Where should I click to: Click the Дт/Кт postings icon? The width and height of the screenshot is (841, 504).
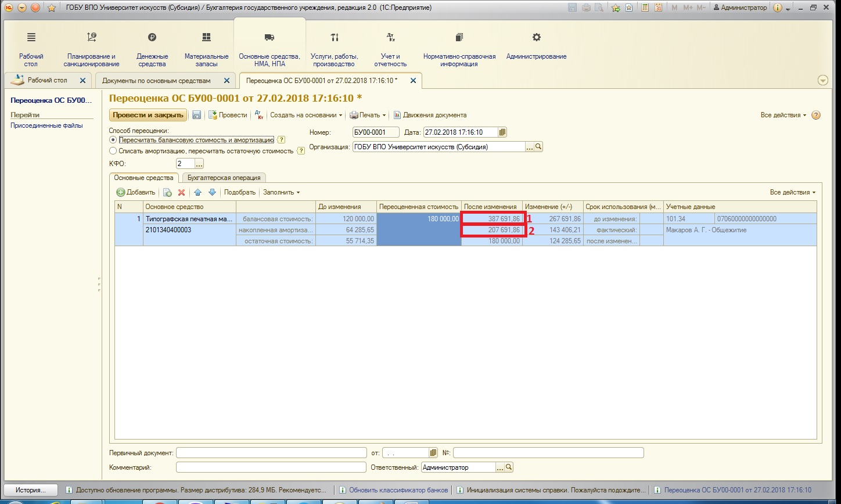(259, 115)
